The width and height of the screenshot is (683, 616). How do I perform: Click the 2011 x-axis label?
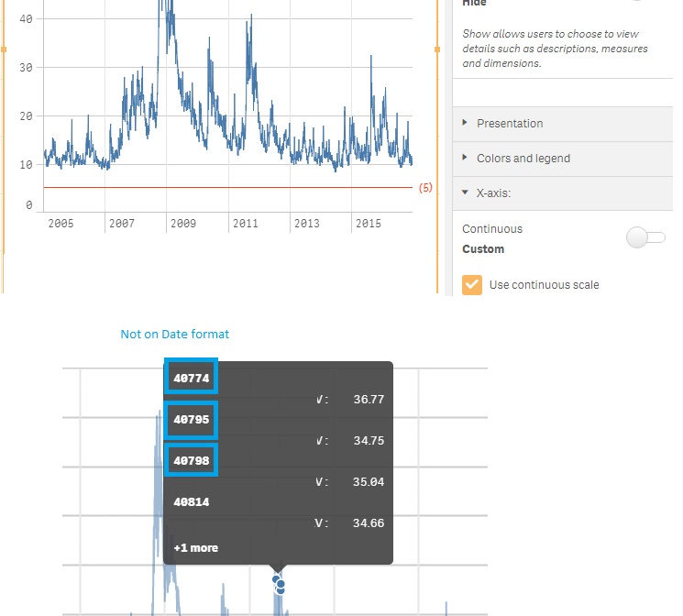coord(245,224)
